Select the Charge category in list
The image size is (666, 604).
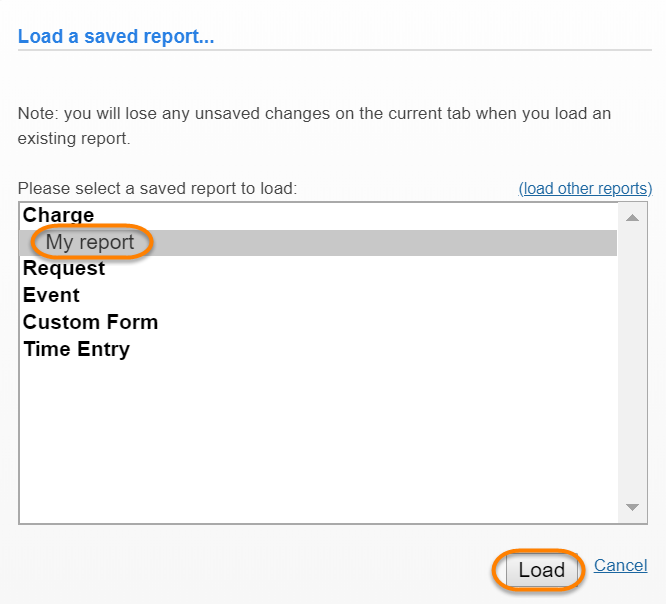point(59,215)
